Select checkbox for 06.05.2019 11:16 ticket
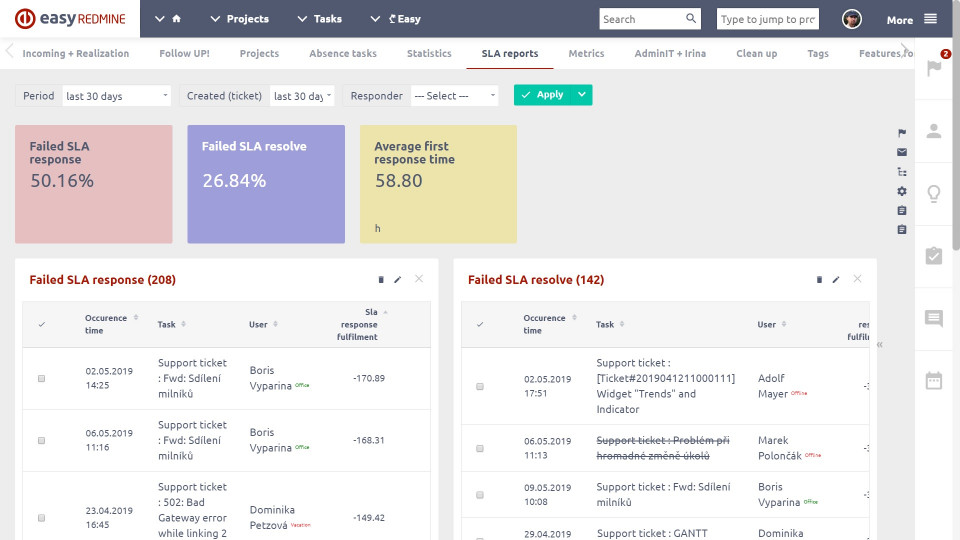The width and height of the screenshot is (960, 540). [x=41, y=441]
